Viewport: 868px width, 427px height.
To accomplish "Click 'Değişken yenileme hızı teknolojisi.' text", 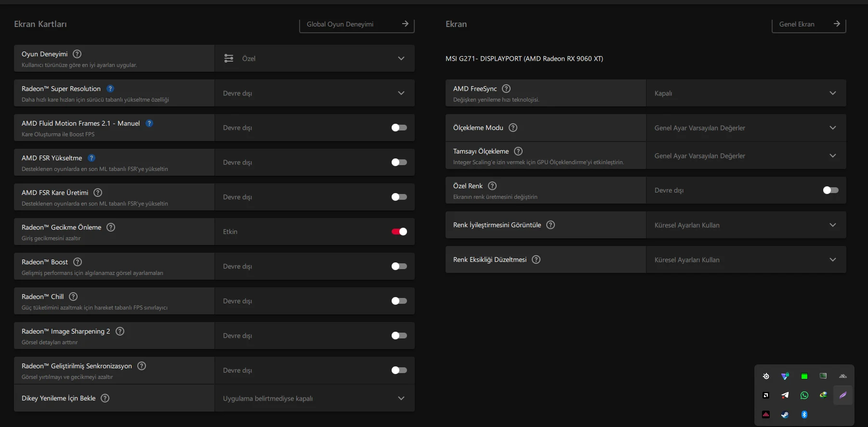I will pyautogui.click(x=496, y=100).
